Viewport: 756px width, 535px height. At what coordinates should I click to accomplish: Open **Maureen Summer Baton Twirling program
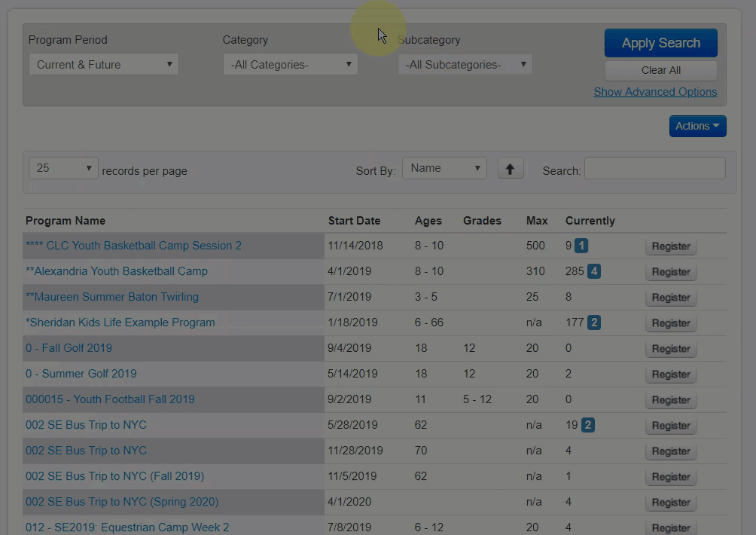112,297
